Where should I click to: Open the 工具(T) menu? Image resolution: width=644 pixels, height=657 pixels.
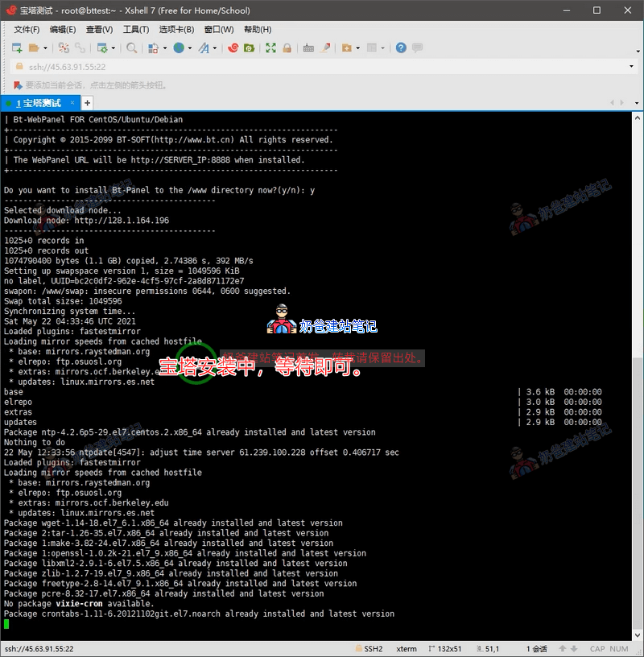pyautogui.click(x=136, y=30)
